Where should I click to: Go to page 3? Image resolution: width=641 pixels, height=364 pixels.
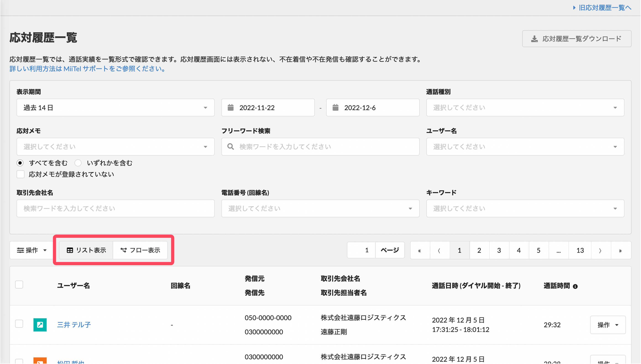click(x=499, y=250)
